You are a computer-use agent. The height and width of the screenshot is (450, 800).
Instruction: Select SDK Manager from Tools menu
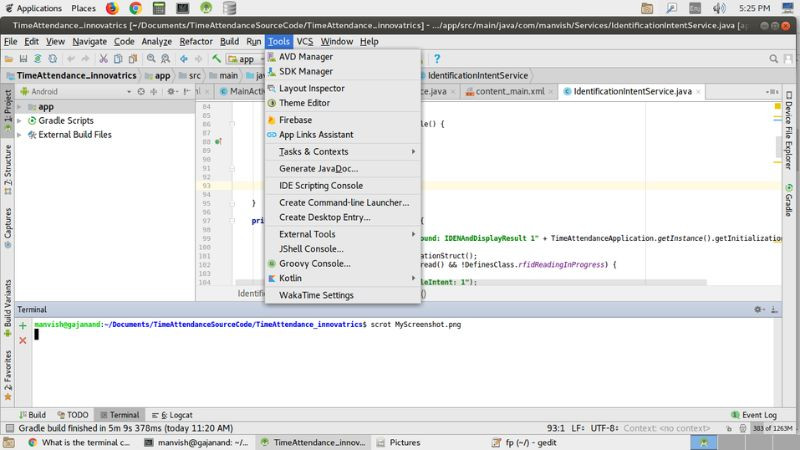(342, 71)
